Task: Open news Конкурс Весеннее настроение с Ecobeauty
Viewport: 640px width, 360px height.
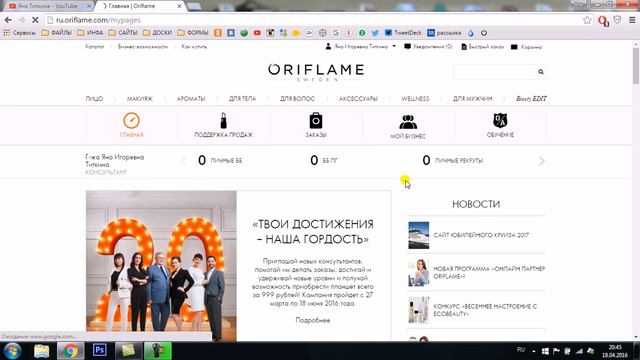Action: click(485, 310)
